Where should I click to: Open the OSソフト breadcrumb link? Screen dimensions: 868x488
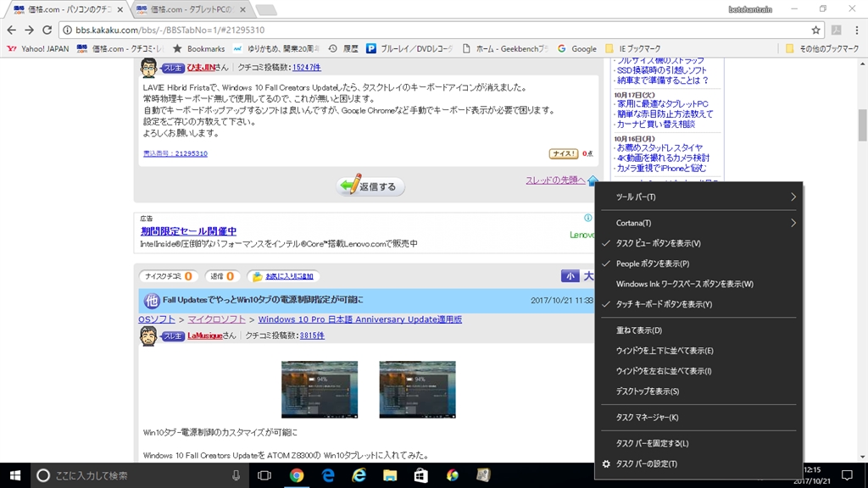click(157, 319)
